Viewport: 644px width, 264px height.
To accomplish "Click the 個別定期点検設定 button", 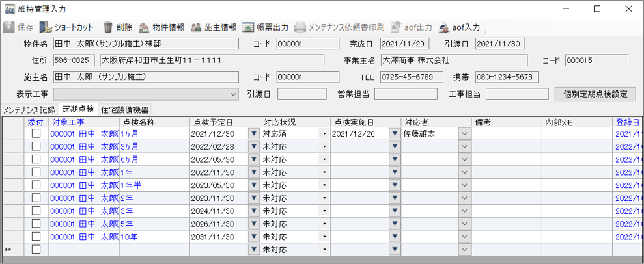I will tap(596, 94).
